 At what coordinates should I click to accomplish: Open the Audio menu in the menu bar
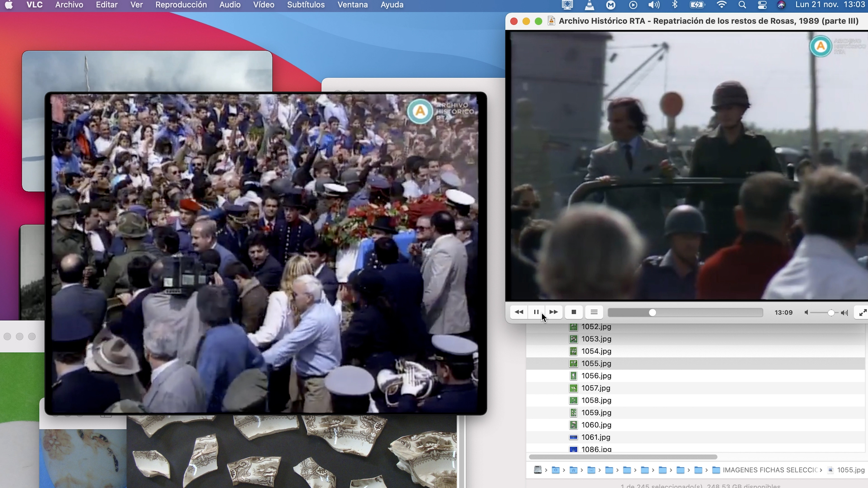230,5
